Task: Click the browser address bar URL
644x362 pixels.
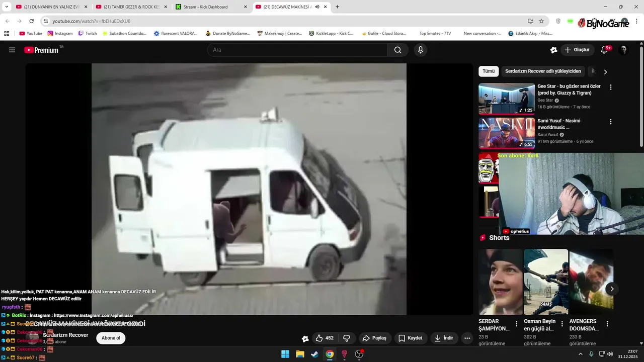Action: 92,21
